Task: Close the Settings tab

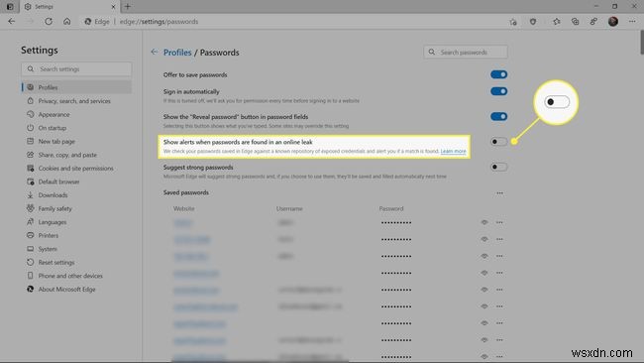Action: tap(113, 7)
